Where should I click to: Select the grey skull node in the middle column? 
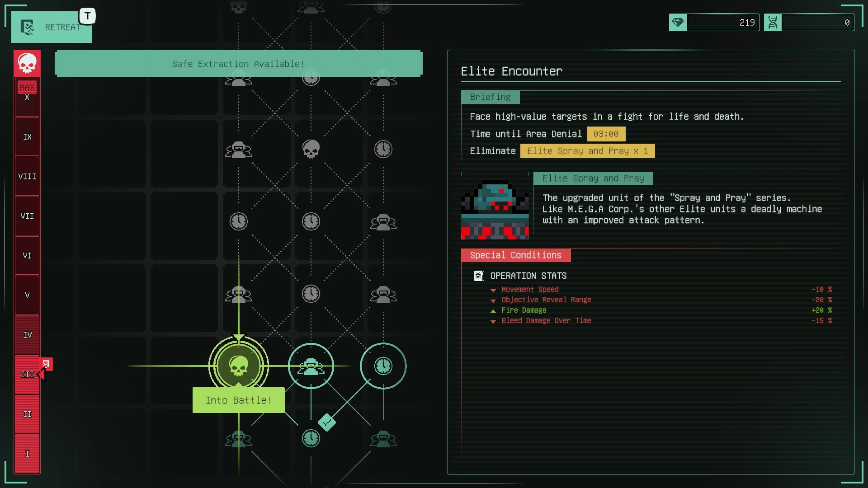point(311,149)
